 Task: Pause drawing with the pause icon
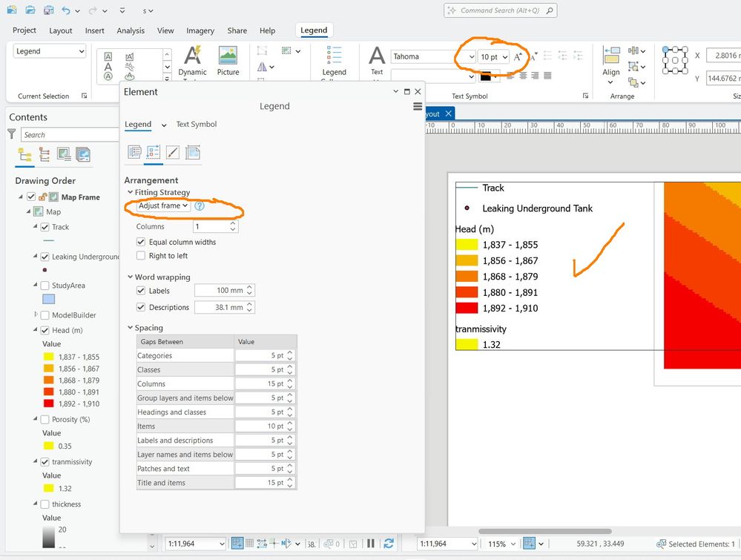371,544
